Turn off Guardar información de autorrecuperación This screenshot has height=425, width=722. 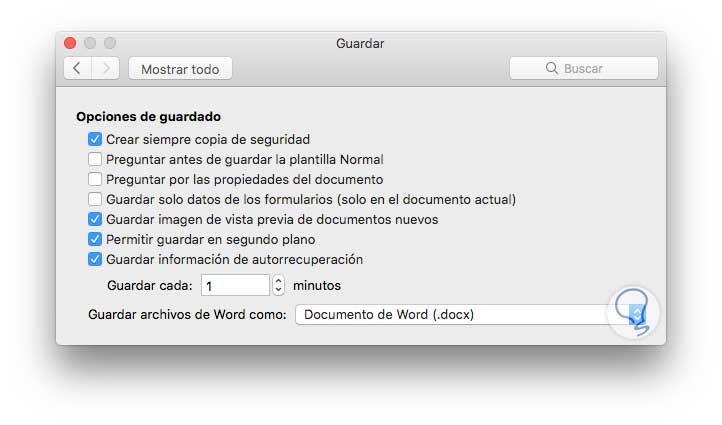click(95, 259)
